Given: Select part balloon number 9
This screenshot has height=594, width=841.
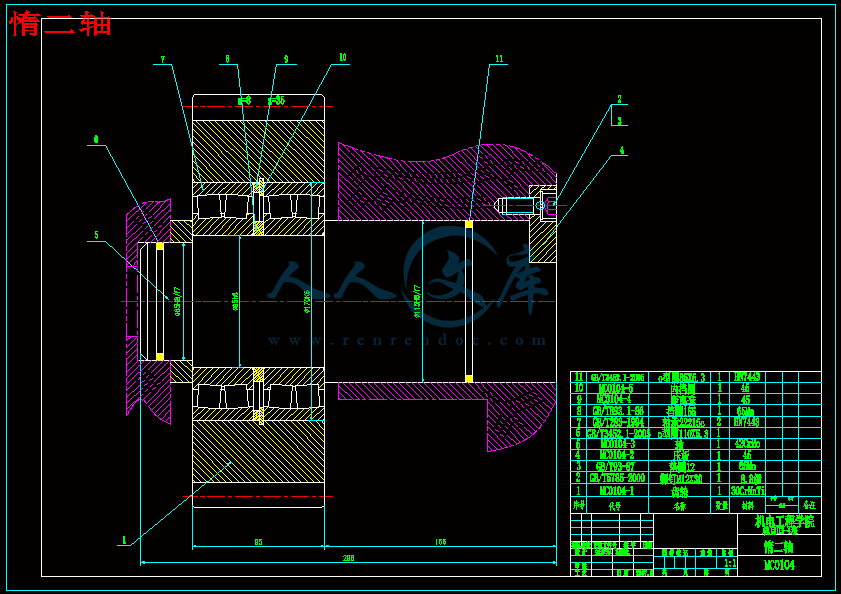Looking at the screenshot, I should [x=286, y=59].
